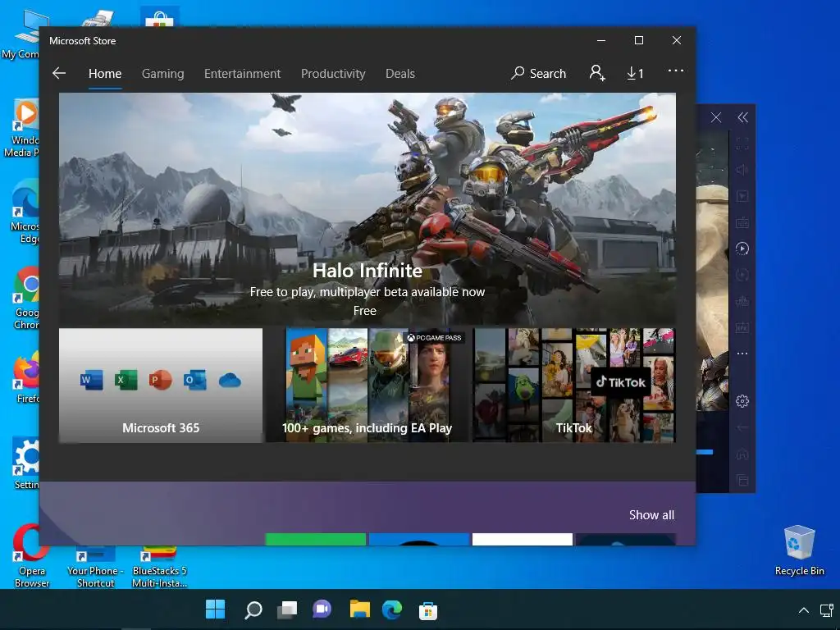This screenshot has width=840, height=630.
Task: Select the My Computer desktop icon
Action: pos(21,34)
